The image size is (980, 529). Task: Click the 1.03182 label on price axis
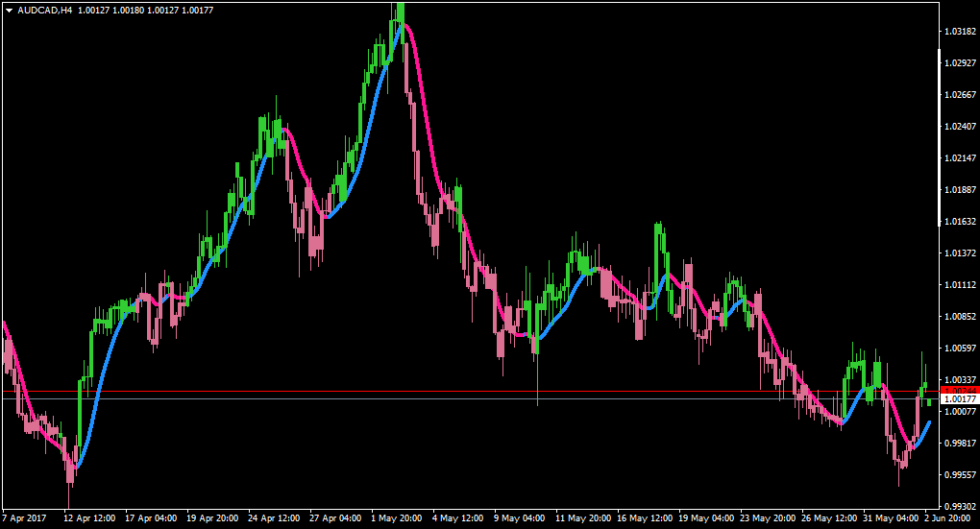click(960, 32)
